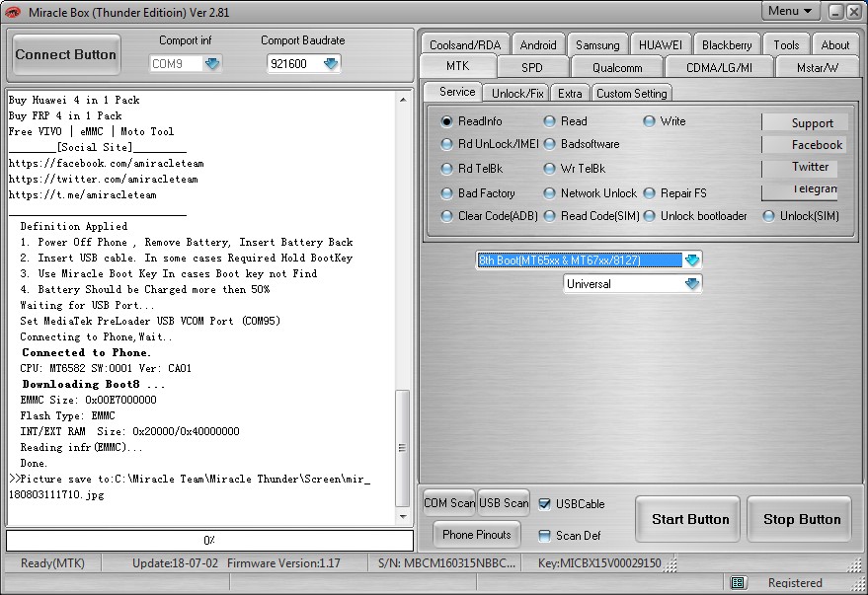Click the status bar list icon near Registered
The width and height of the screenshot is (868, 595).
(x=737, y=582)
